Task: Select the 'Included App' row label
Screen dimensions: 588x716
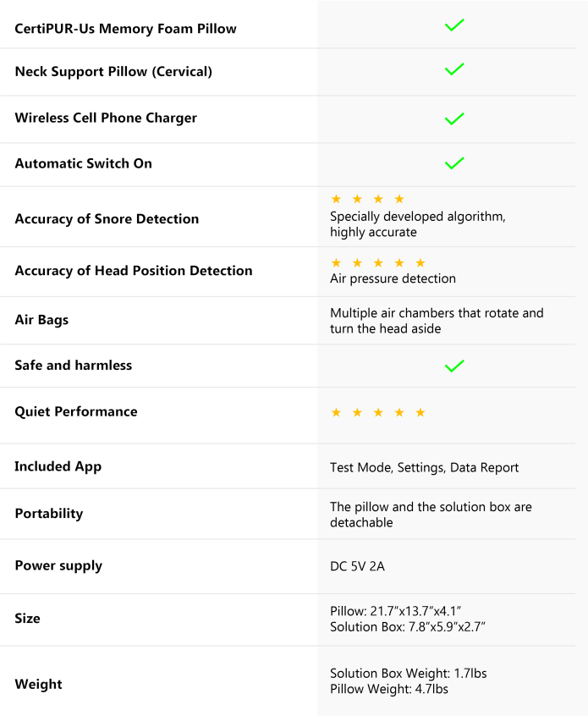Action: point(58,466)
